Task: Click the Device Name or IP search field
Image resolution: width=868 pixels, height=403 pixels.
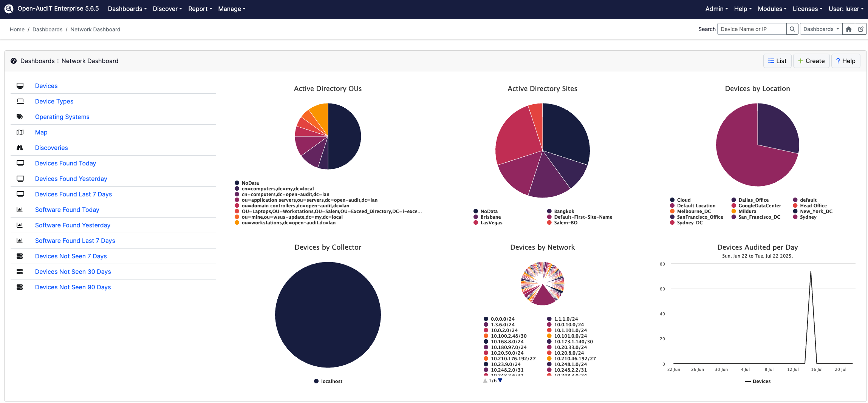Action: tap(752, 29)
